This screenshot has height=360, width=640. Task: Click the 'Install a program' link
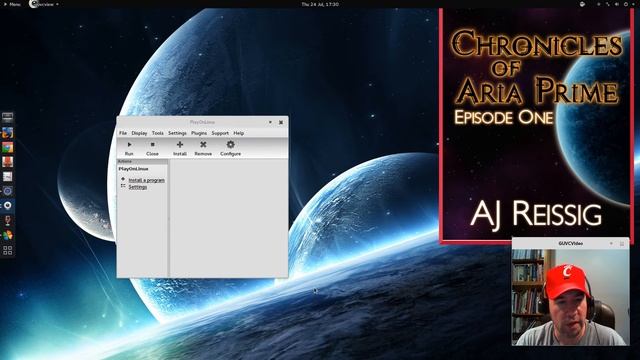147,180
